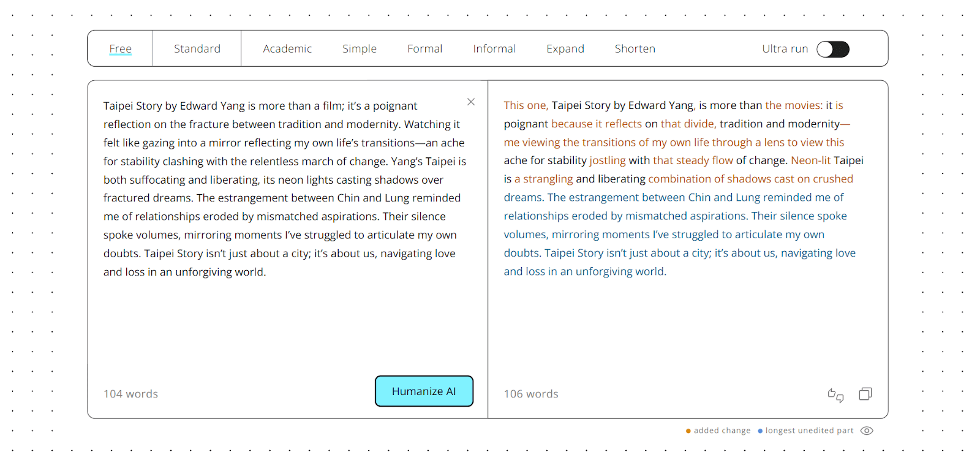Choose the Informal mode

click(494, 48)
